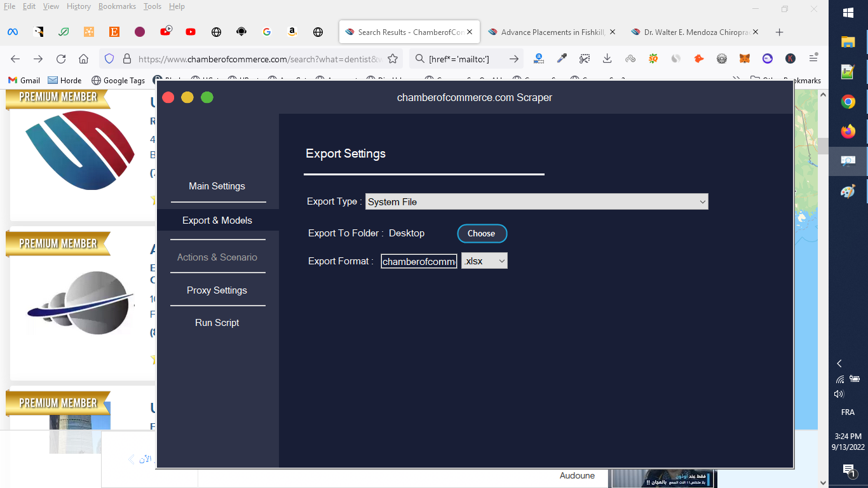Open the Actions & Scenario section
Screen dimensions: 868x488
tap(217, 257)
